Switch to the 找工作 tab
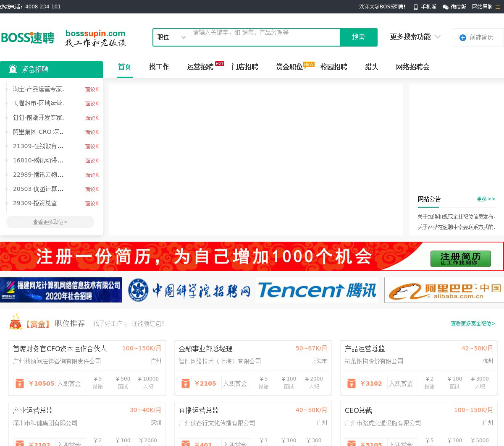Viewport: 504px width, 446px height. pos(159,67)
